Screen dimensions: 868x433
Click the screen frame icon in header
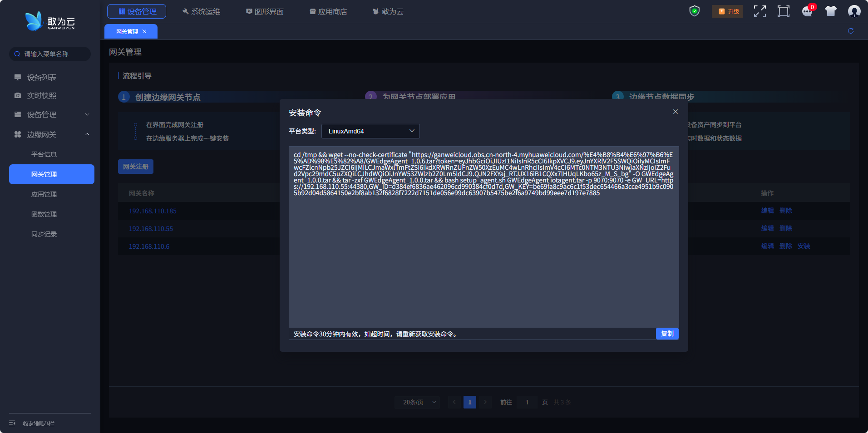[x=783, y=11]
